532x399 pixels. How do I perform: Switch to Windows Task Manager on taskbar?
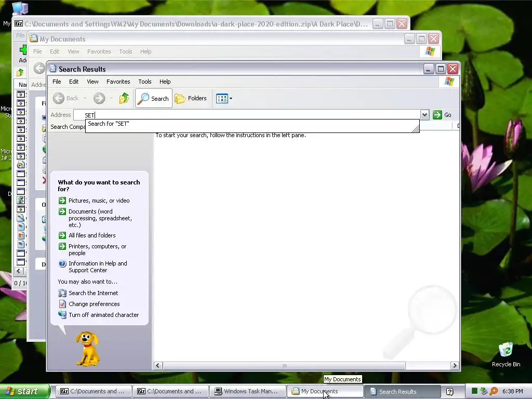pyautogui.click(x=247, y=391)
